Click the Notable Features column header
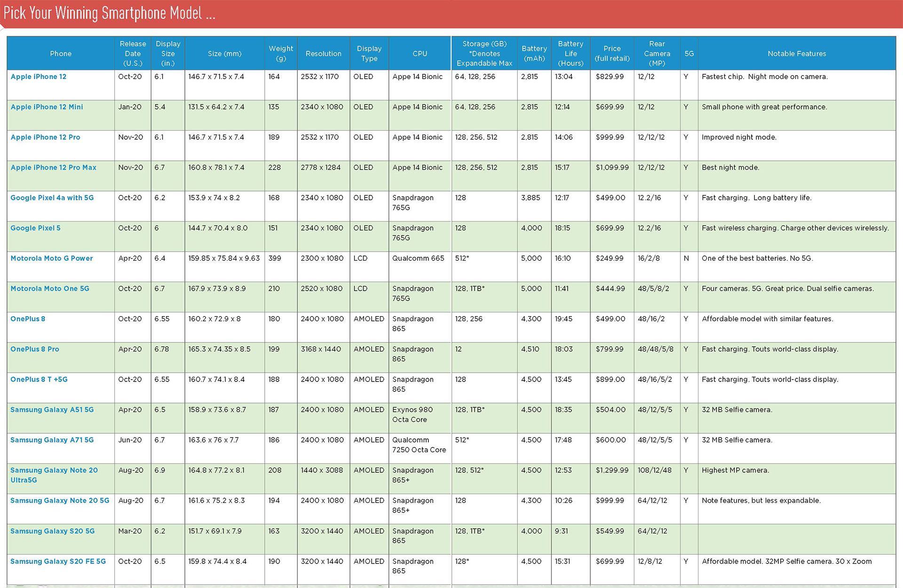The height and width of the screenshot is (588, 903). click(797, 54)
